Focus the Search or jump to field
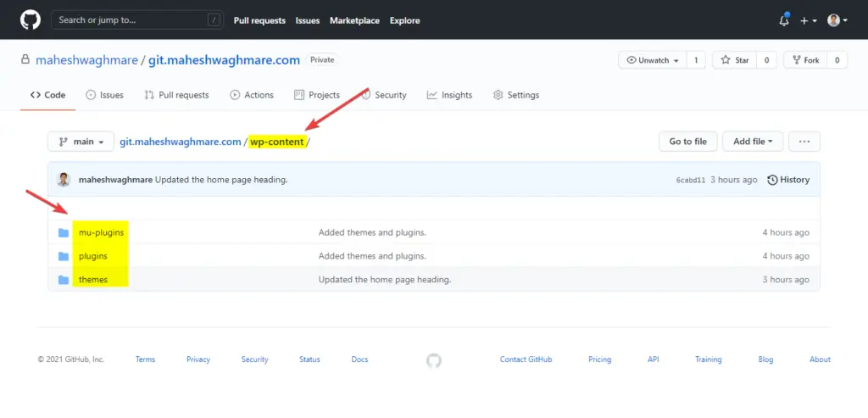Screen dimensions: 868x418 point(137,20)
